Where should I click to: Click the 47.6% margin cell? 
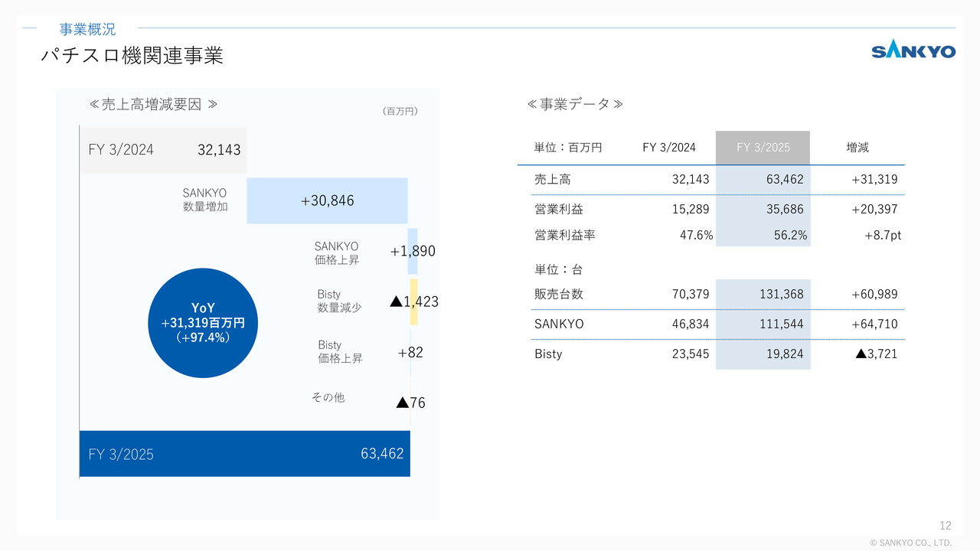point(697,236)
